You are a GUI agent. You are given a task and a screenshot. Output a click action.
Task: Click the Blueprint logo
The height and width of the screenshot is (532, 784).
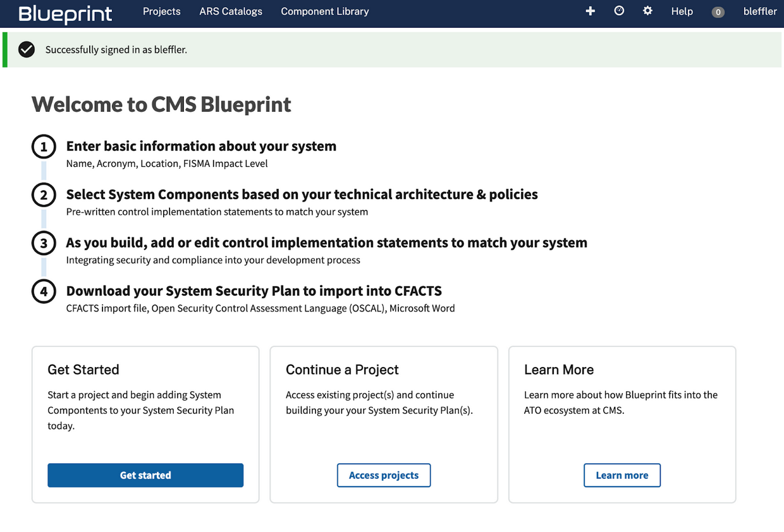[65, 13]
